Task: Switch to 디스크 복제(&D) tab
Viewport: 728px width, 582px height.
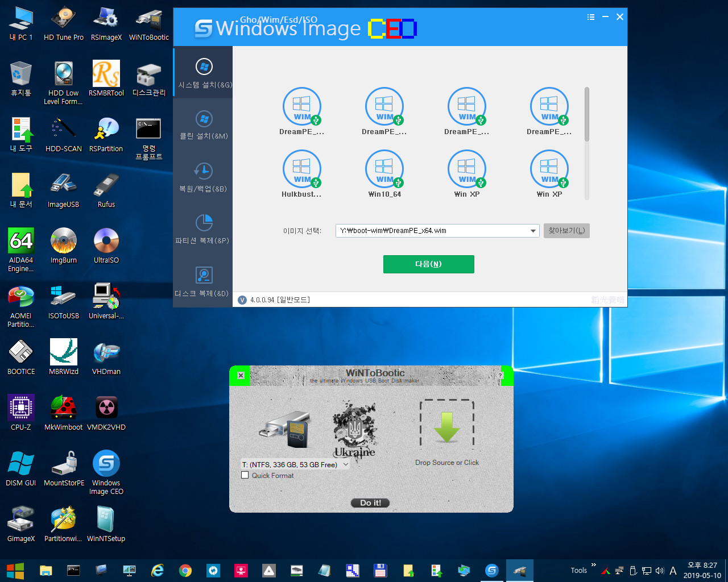Action: [x=204, y=282]
